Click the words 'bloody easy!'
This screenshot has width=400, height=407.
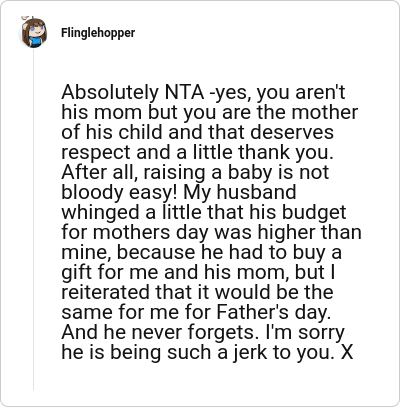coord(121,192)
